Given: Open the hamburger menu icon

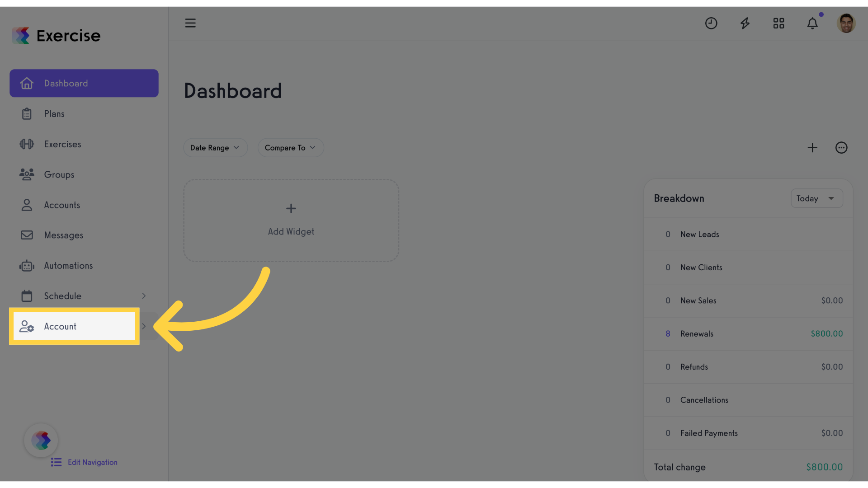Looking at the screenshot, I should (190, 23).
